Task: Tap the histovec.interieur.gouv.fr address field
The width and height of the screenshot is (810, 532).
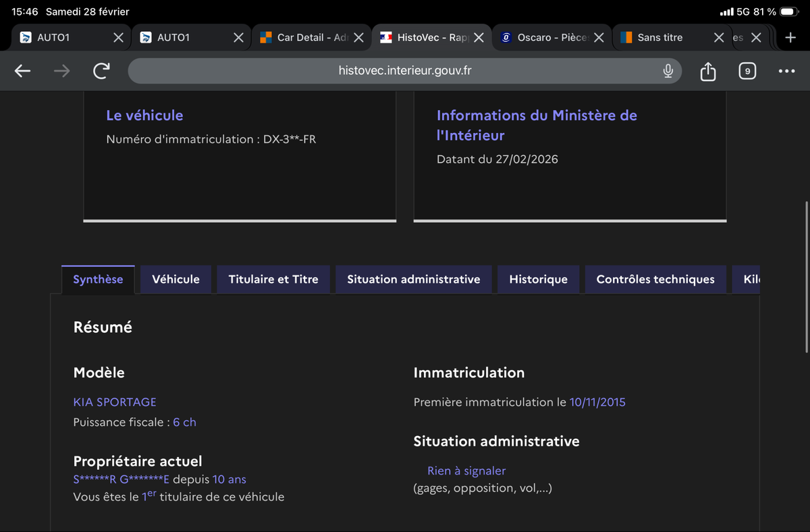Action: [x=405, y=71]
